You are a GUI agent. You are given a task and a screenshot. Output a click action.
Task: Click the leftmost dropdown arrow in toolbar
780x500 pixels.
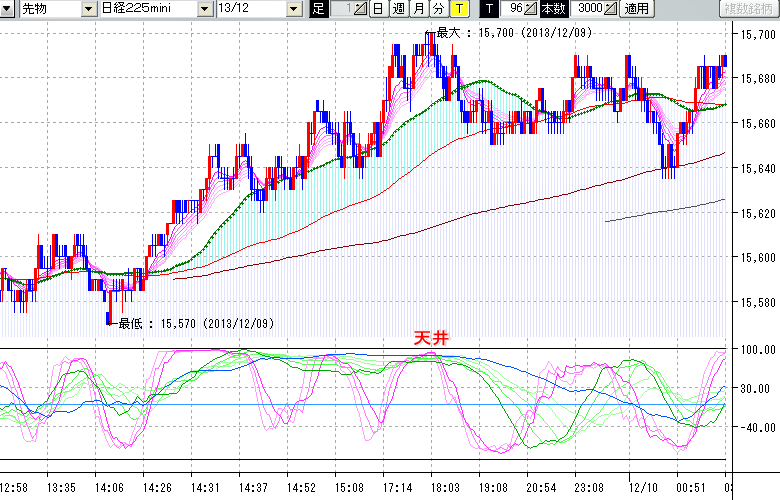coord(9,9)
